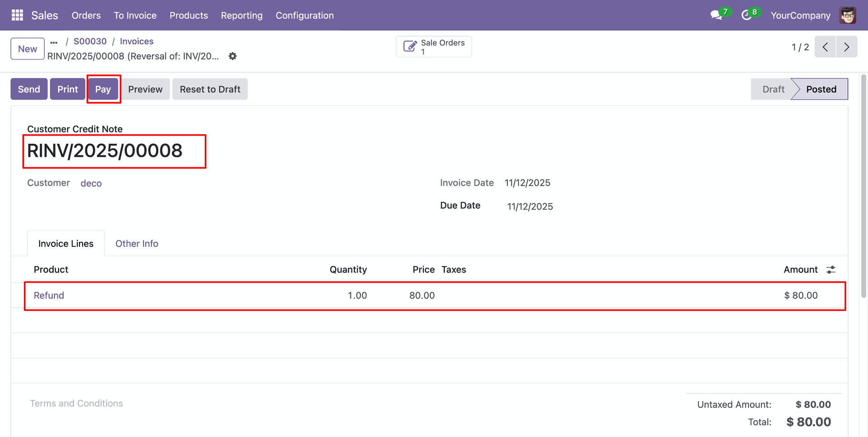Open the Reporting menu
The height and width of the screenshot is (437, 868).
(x=241, y=15)
